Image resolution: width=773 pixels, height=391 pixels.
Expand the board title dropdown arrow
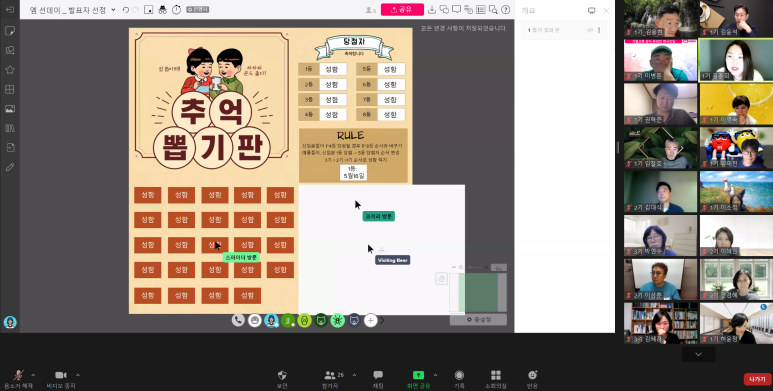(x=114, y=10)
